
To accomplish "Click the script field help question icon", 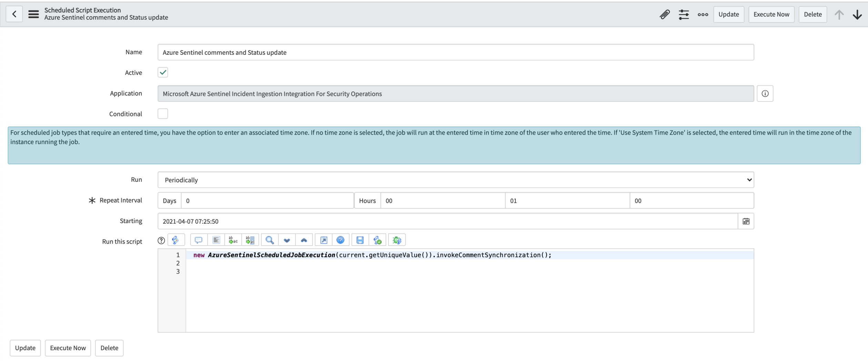I will (x=161, y=240).
